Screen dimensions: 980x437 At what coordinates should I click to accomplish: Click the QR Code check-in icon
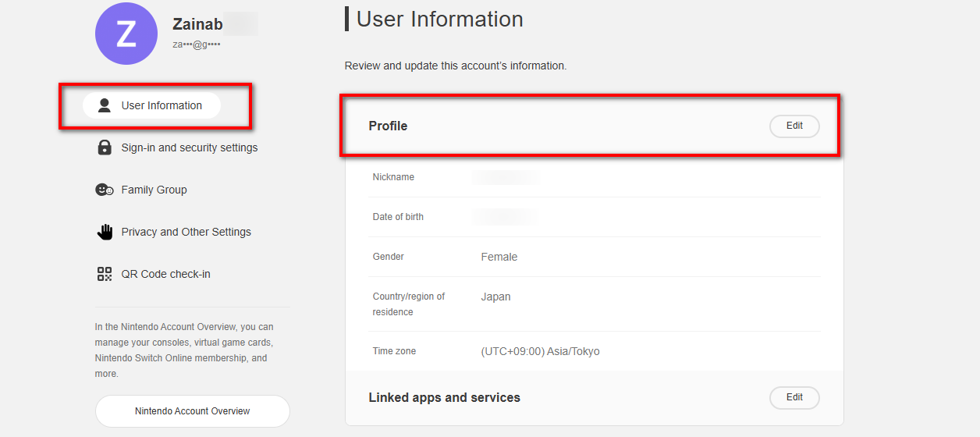105,274
